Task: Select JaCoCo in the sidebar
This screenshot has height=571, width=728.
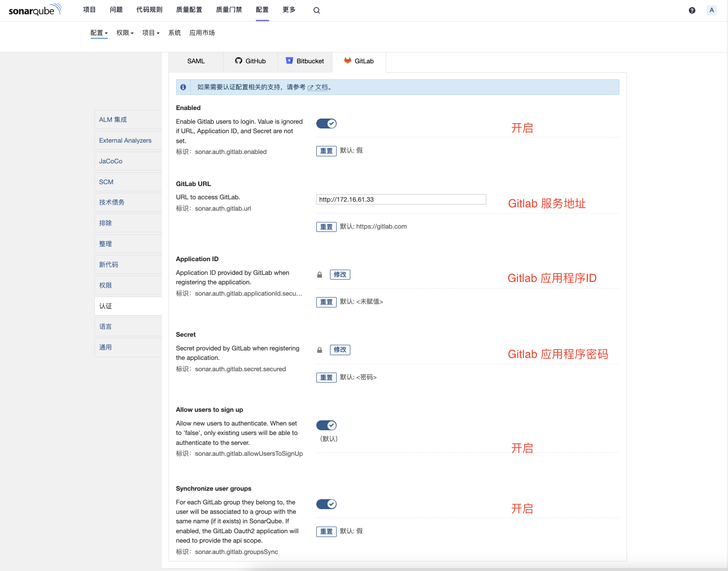Action: tap(128, 162)
